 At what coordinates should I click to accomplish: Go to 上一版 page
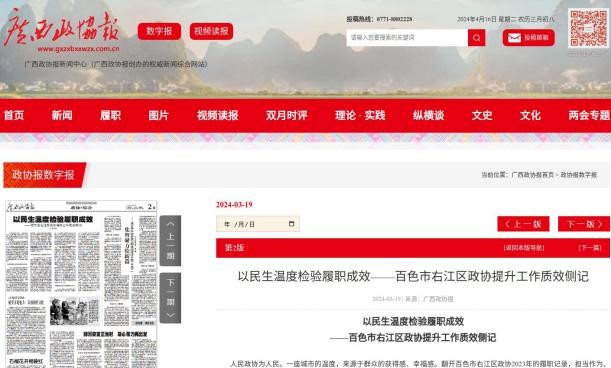tap(523, 224)
